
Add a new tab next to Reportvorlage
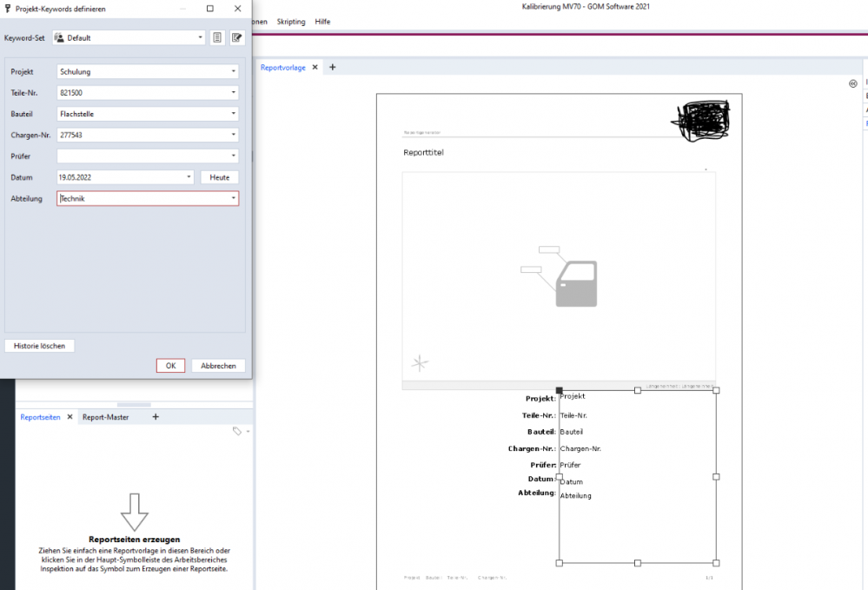pos(332,68)
